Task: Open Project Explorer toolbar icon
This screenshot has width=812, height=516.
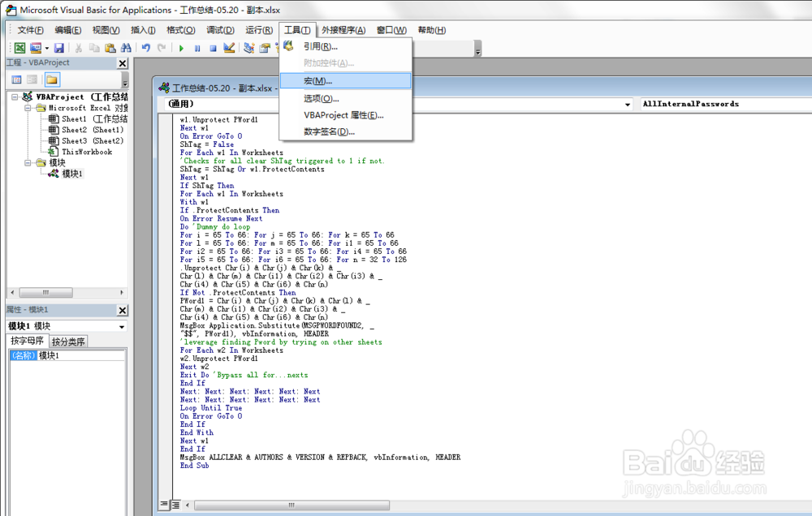Action: click(249, 48)
